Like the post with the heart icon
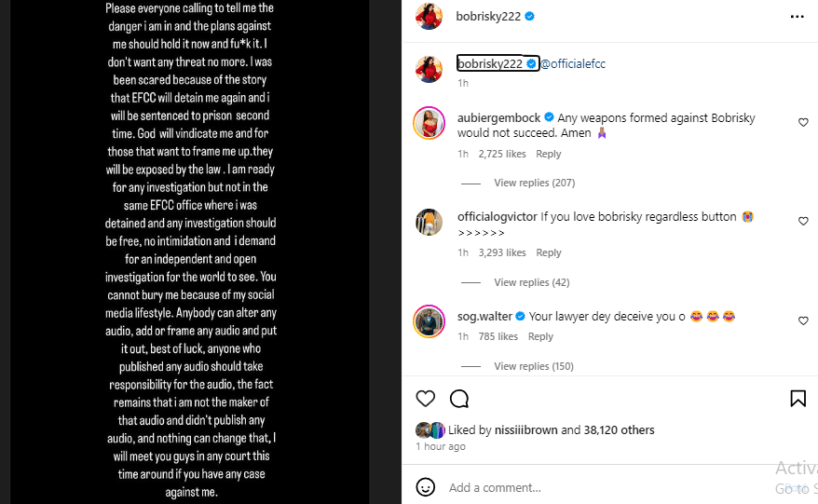The width and height of the screenshot is (818, 504). pyautogui.click(x=426, y=399)
